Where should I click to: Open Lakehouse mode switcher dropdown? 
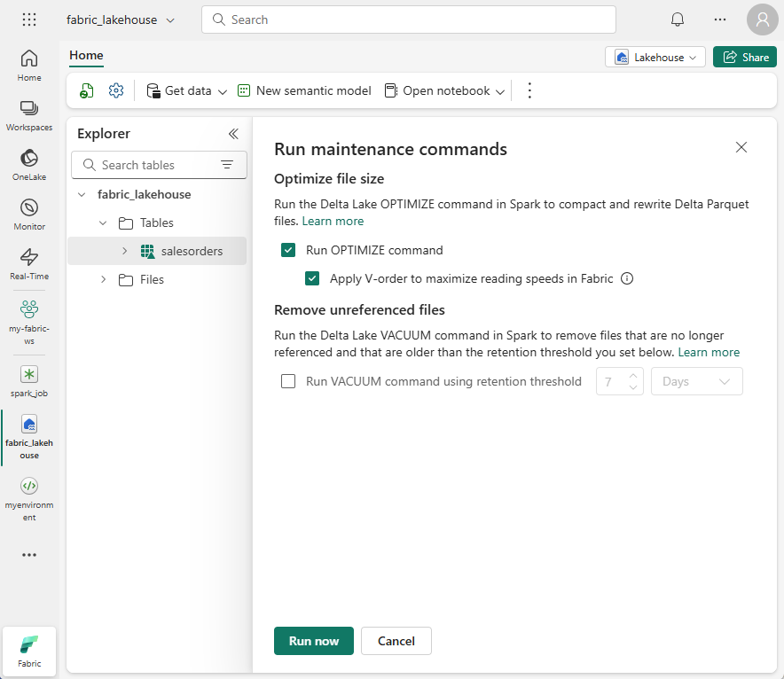pos(655,57)
